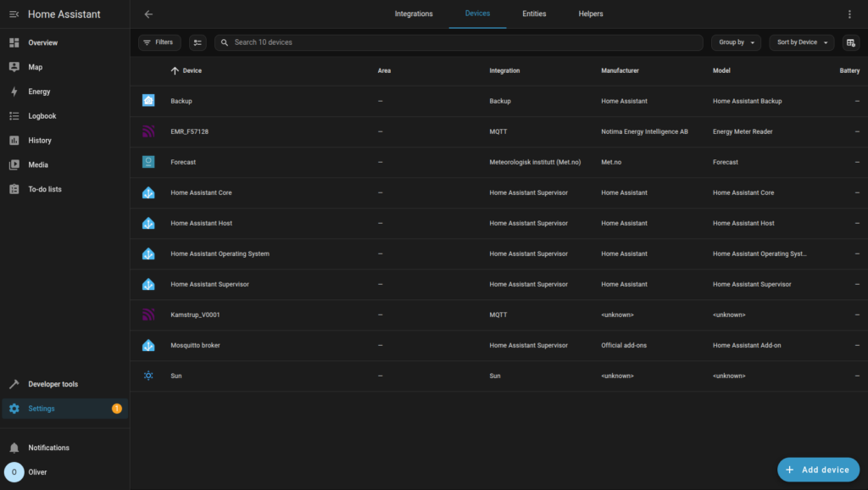Open the Filters panel

pyautogui.click(x=159, y=42)
